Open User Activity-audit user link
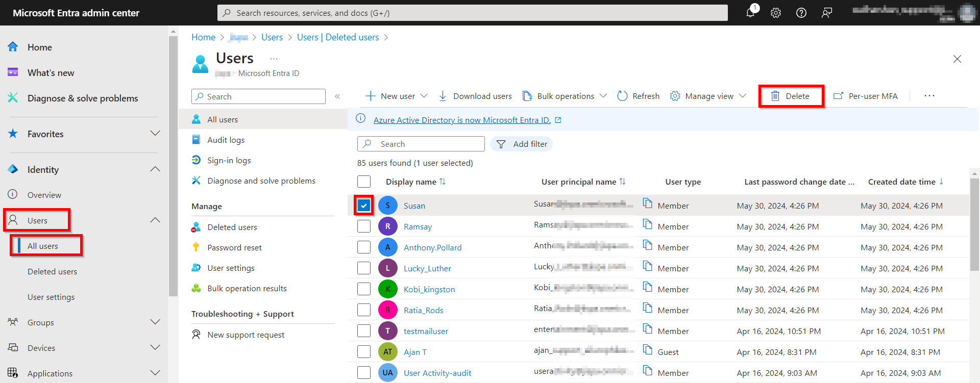The width and height of the screenshot is (980, 383). (x=437, y=373)
